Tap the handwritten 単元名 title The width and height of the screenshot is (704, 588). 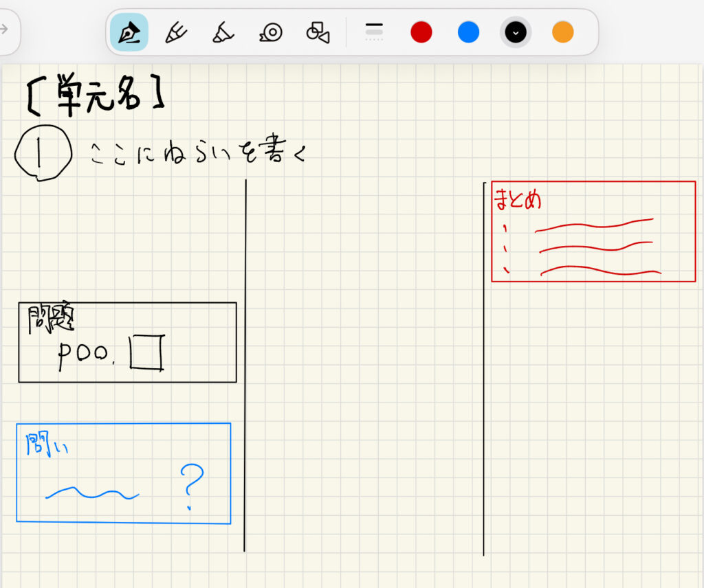click(x=95, y=95)
